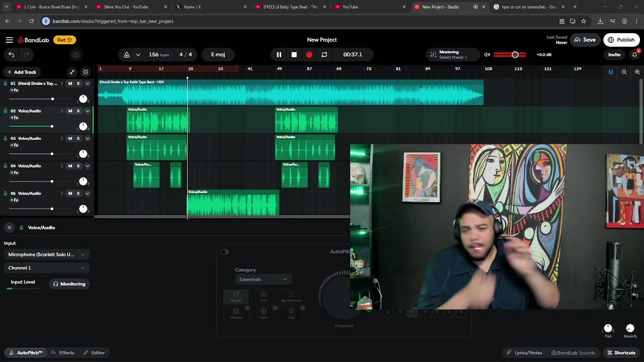Screen dimensions: 644x362
Task: Mute track 02 Voice/Audio
Action: [x=70, y=111]
